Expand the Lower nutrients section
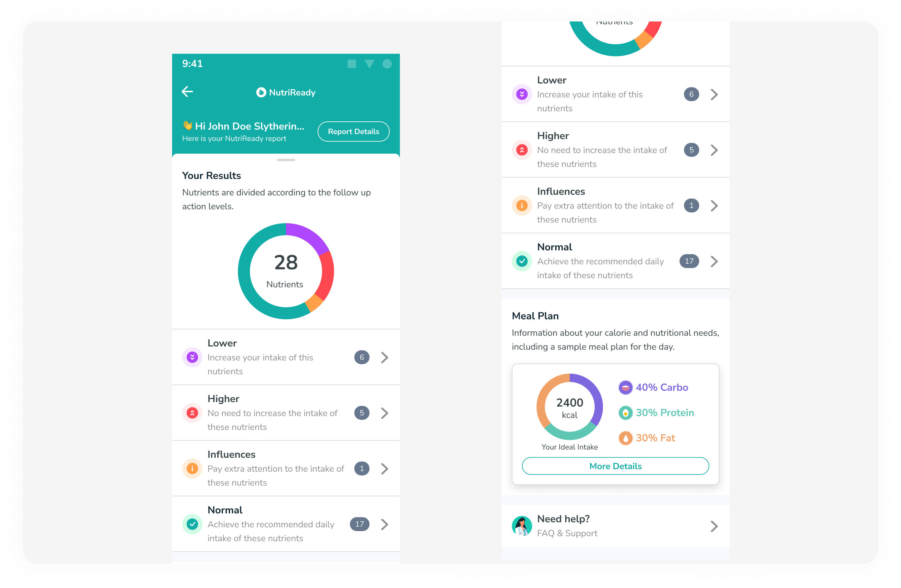Viewport: 901px width, 588px height. click(384, 357)
